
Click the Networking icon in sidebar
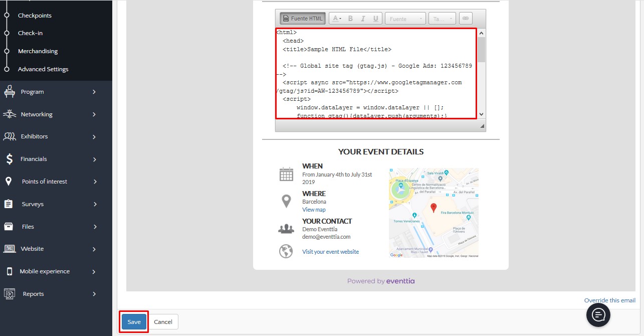click(10, 114)
